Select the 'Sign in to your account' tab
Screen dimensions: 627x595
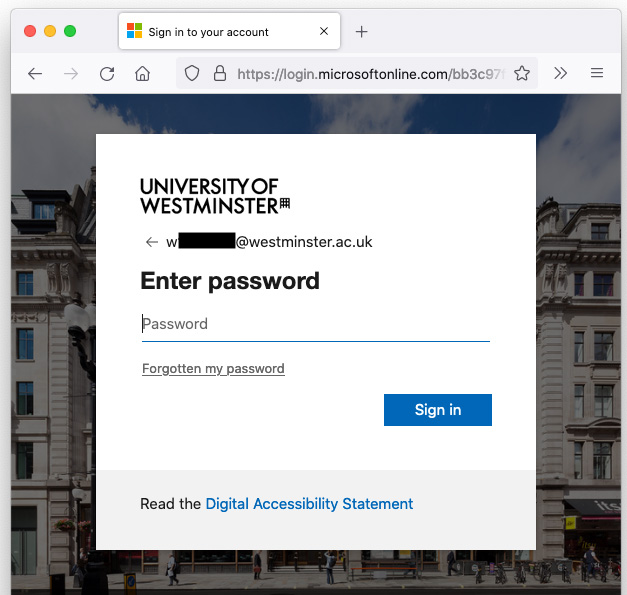pyautogui.click(x=229, y=31)
